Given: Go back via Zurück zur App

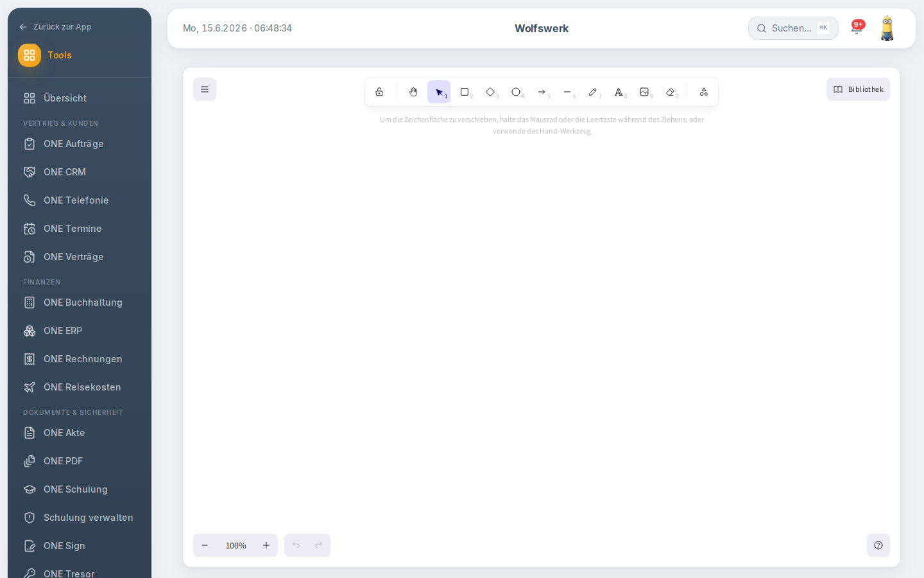Looking at the screenshot, I should tap(55, 27).
